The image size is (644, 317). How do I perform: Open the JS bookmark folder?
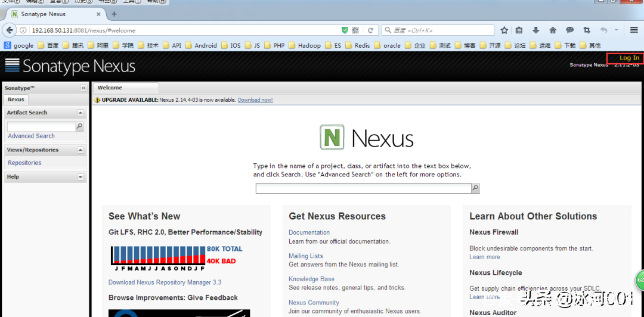click(x=252, y=45)
